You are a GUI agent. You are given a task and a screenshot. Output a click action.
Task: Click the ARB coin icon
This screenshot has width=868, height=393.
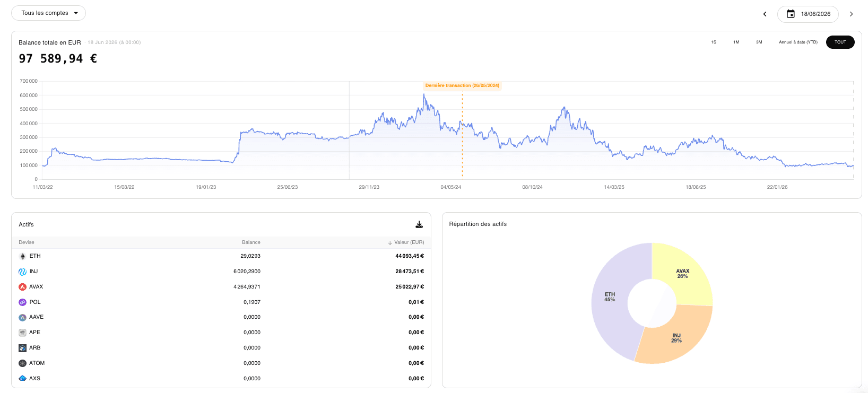[22, 348]
